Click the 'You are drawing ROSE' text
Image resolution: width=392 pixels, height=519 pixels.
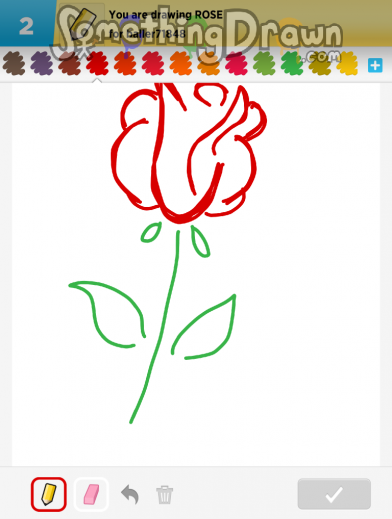(166, 15)
